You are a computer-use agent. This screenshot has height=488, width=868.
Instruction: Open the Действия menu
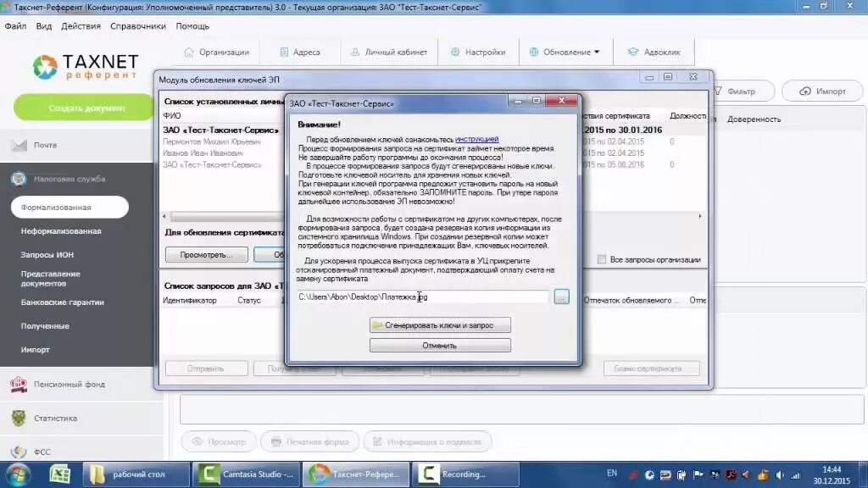tap(81, 26)
